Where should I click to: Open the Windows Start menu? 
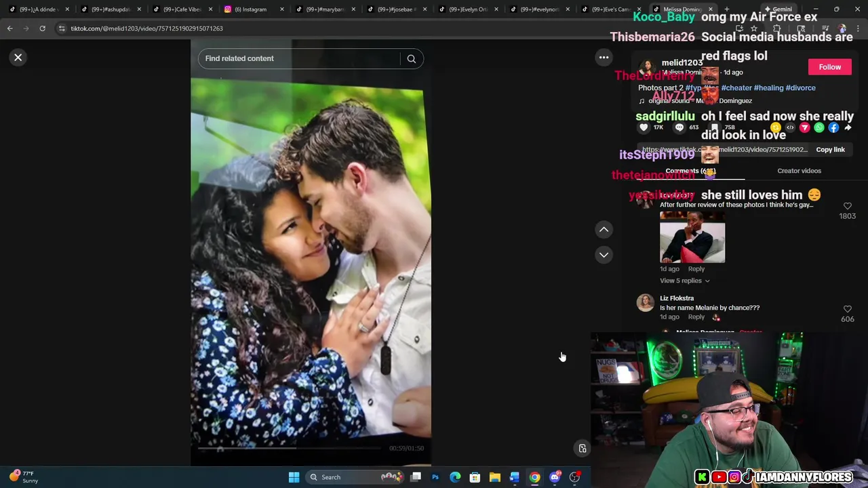tap(294, 477)
